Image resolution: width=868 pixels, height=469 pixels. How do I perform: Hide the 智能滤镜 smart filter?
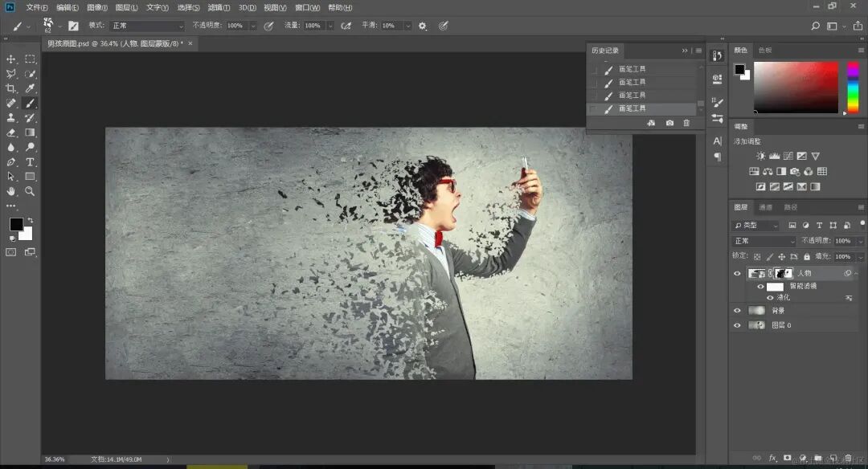click(760, 287)
